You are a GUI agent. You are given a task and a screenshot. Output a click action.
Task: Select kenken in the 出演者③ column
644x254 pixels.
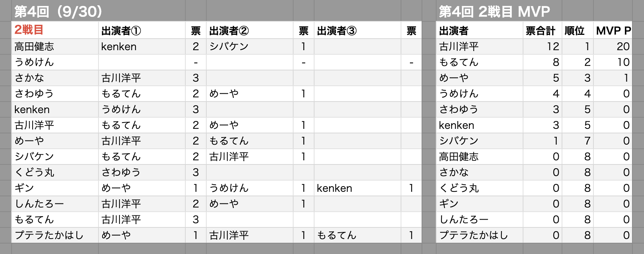(x=334, y=188)
